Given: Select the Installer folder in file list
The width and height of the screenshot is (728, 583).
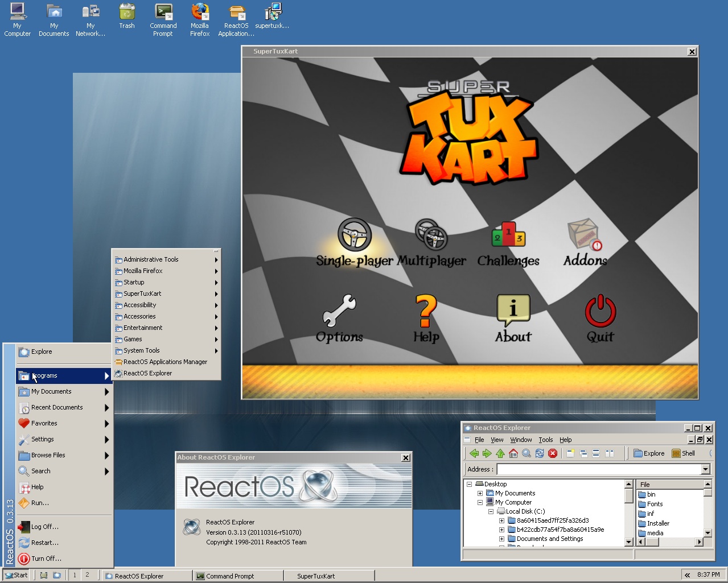Looking at the screenshot, I should click(653, 523).
